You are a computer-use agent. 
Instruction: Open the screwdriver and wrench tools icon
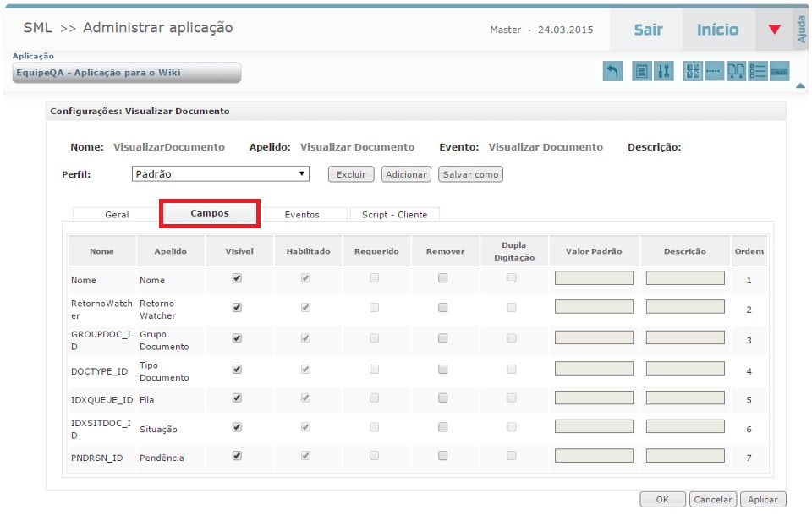(663, 72)
